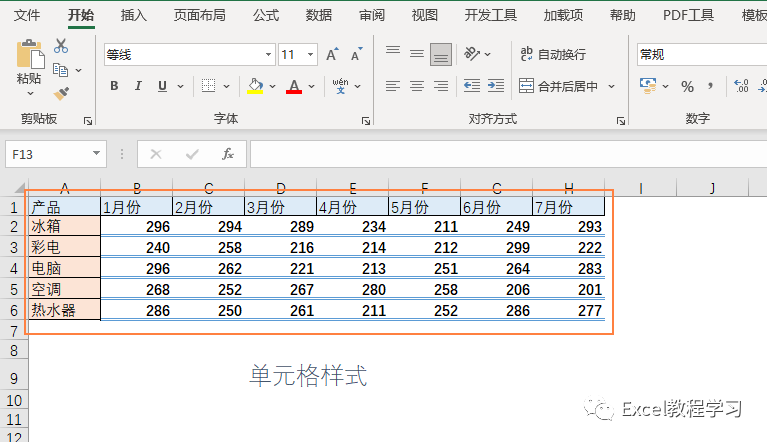This screenshot has height=442, width=767.
Task: Align text to middle of cell
Action: pos(417,54)
